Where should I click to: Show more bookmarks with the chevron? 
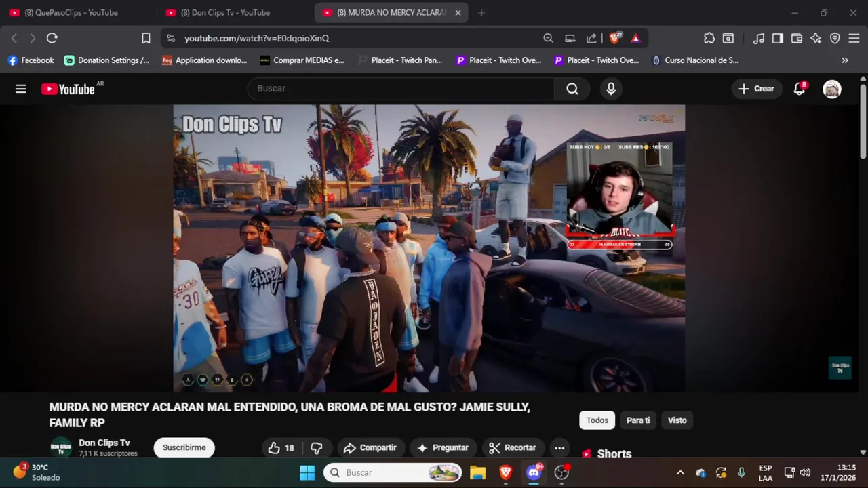click(845, 60)
